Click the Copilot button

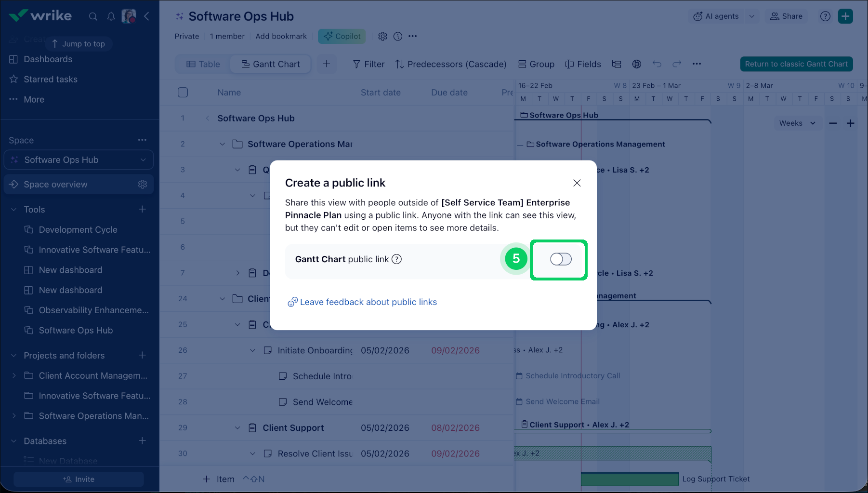click(342, 36)
